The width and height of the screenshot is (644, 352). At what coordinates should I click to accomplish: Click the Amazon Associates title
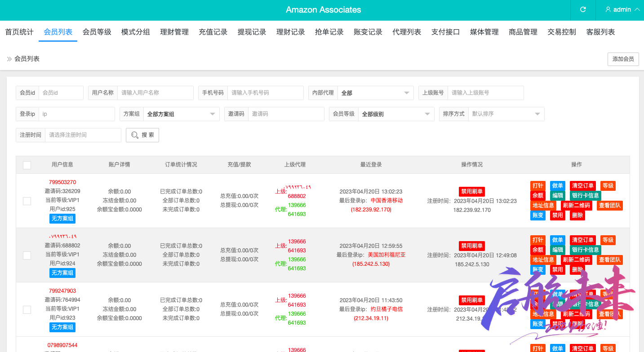[324, 10]
